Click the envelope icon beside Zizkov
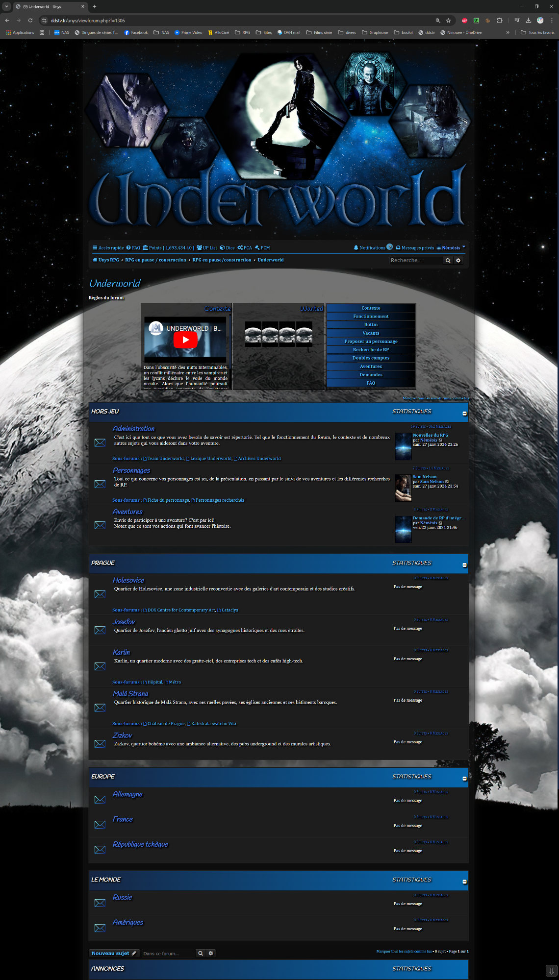The height and width of the screenshot is (980, 559). pyautogui.click(x=100, y=744)
